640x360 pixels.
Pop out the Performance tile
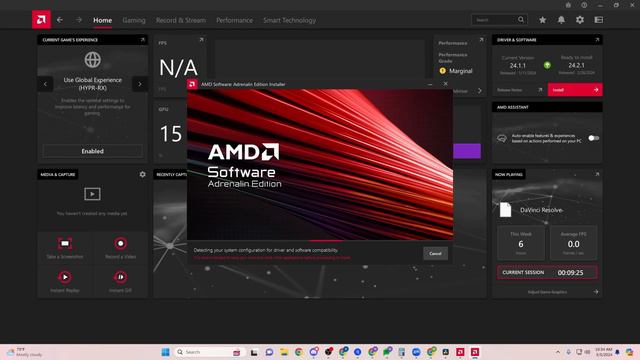[x=481, y=40]
